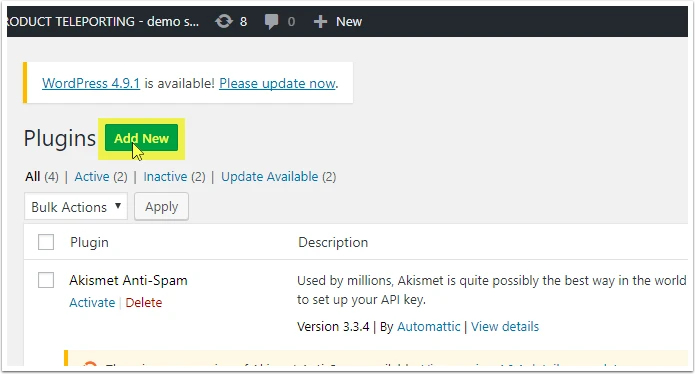Open the 8 pending updates count
695x374 pixels.
243,22
